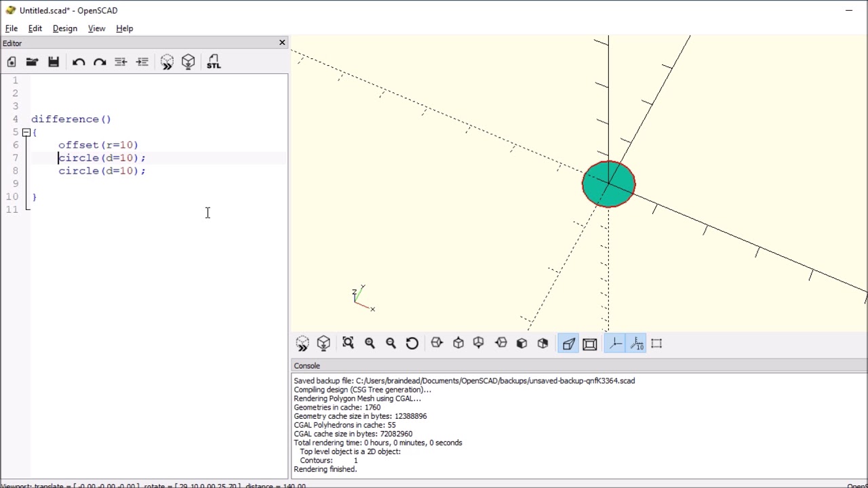Toggle Orthogonal projection

(590, 344)
